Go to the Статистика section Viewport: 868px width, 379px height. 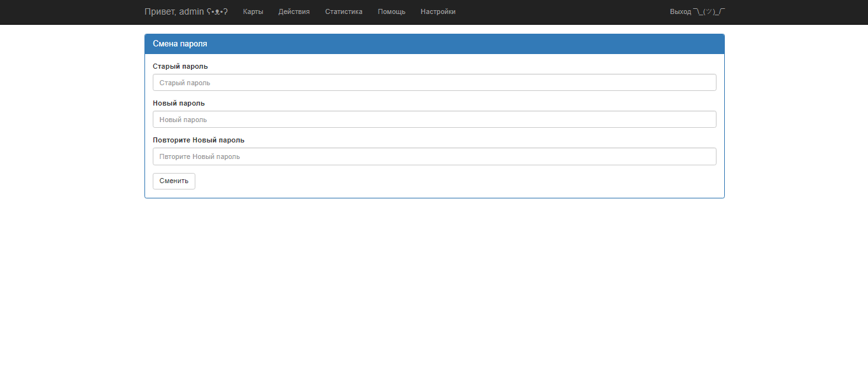pos(344,11)
